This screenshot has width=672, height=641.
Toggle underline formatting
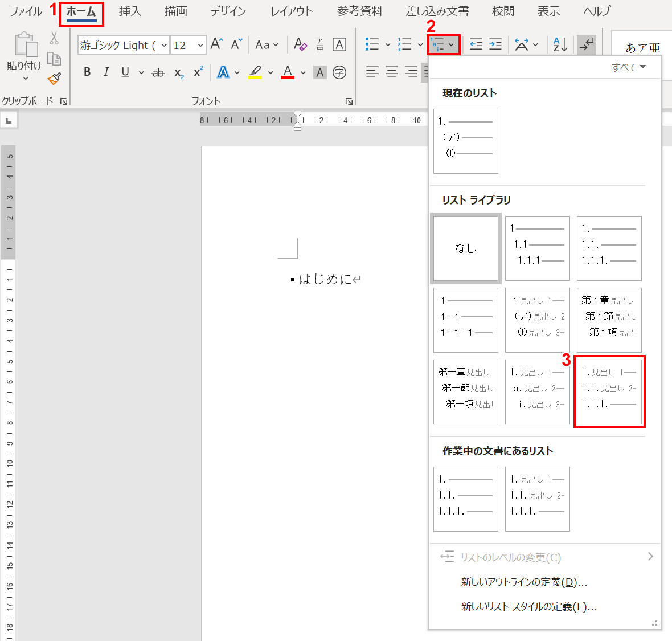125,72
